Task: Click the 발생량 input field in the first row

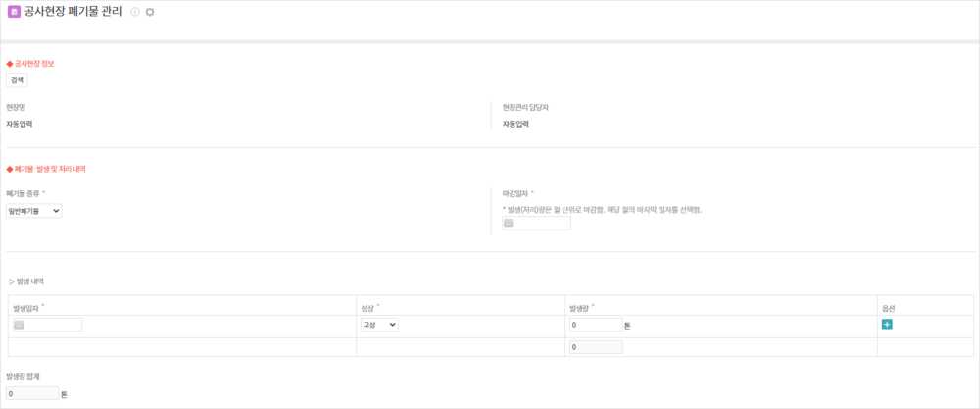Action: [594, 325]
